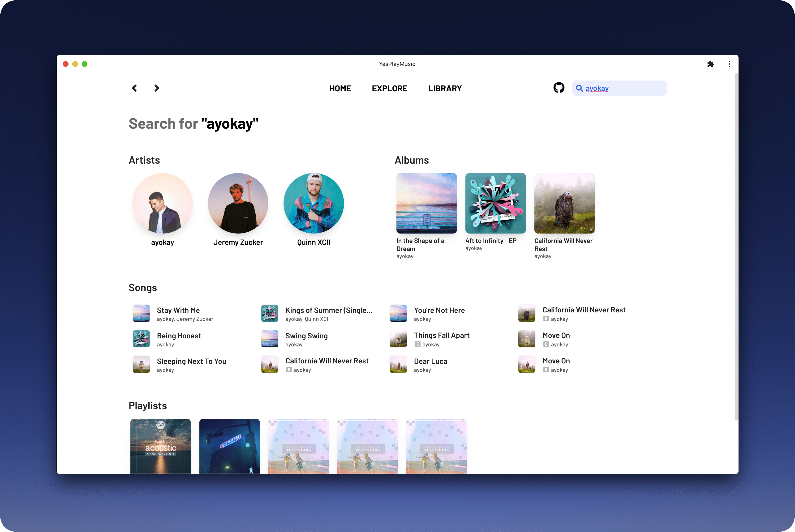Click the magnifier icon in the search bar
Image resolution: width=795 pixels, height=532 pixels.
(580, 88)
